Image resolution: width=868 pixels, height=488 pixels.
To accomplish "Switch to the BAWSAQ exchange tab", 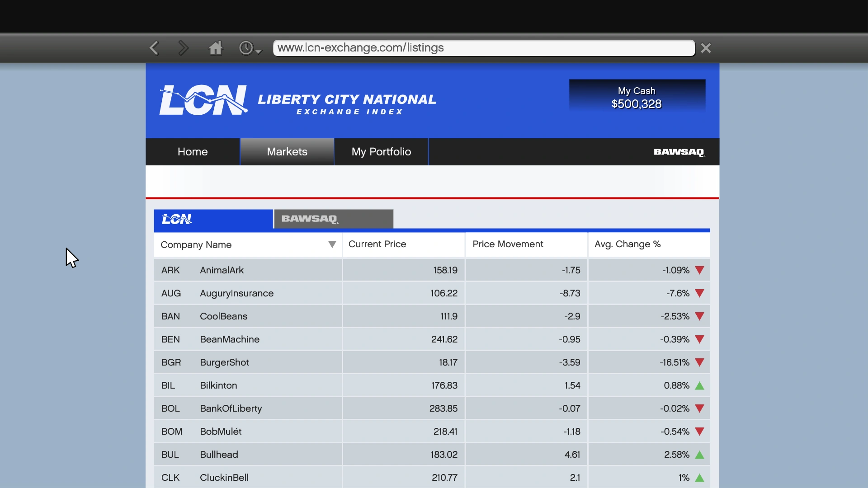I will tap(334, 219).
